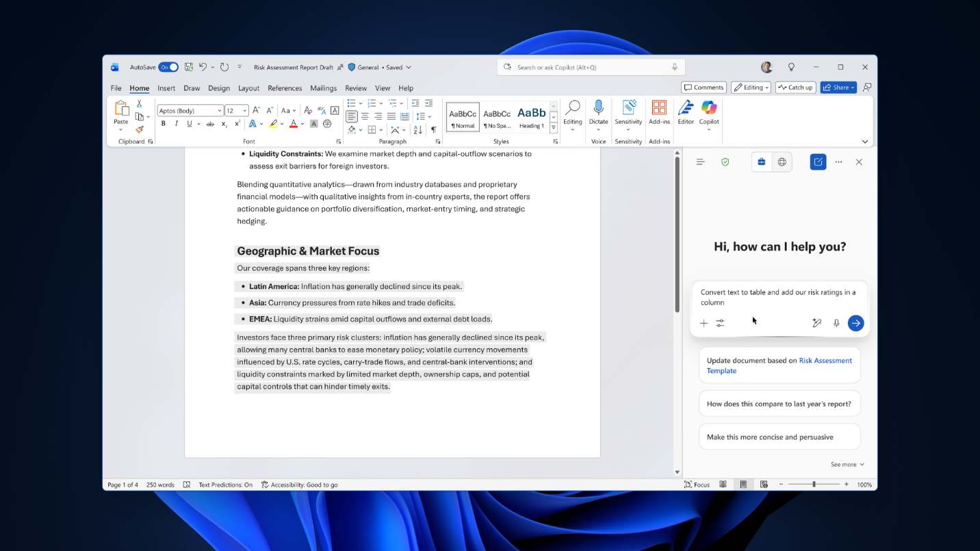
Task: Select 'Make this more concise' suggestion
Action: 779,437
